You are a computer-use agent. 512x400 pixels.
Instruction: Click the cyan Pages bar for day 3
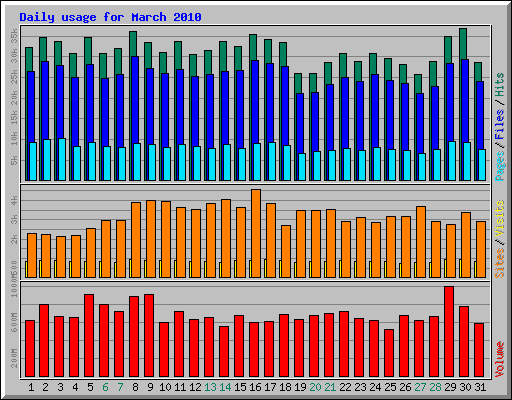(x=62, y=160)
